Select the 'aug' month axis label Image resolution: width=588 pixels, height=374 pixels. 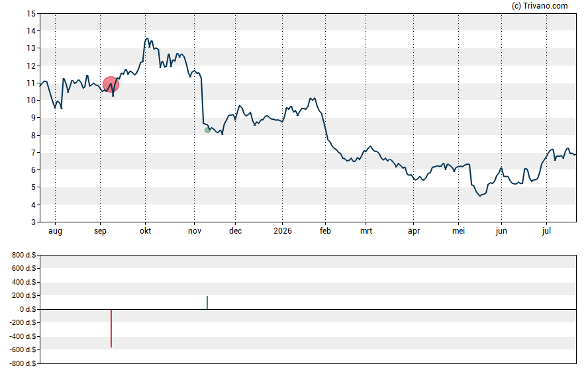pos(55,231)
